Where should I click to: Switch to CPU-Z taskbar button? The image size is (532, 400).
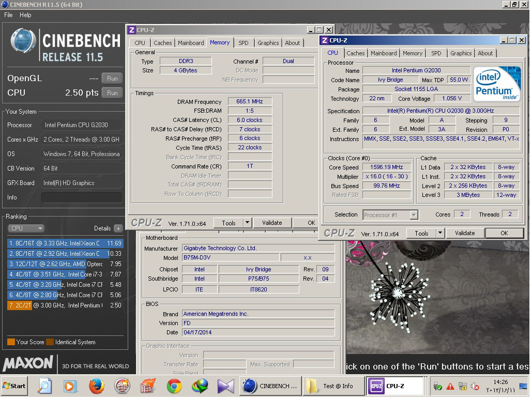pos(396,386)
